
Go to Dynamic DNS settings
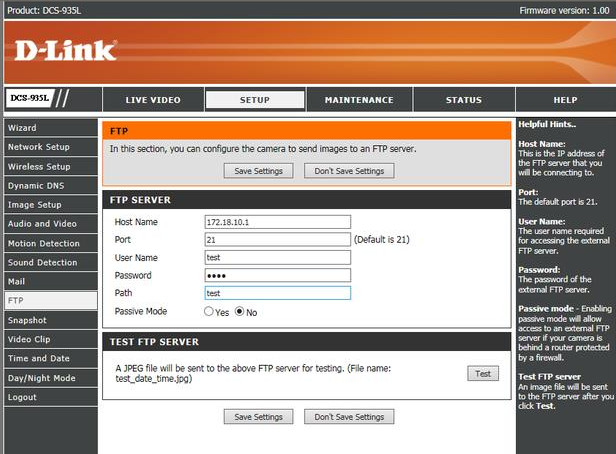click(x=51, y=185)
